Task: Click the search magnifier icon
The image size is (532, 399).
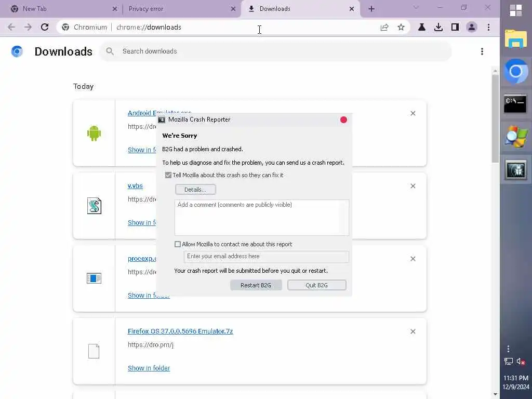Action: [110, 51]
